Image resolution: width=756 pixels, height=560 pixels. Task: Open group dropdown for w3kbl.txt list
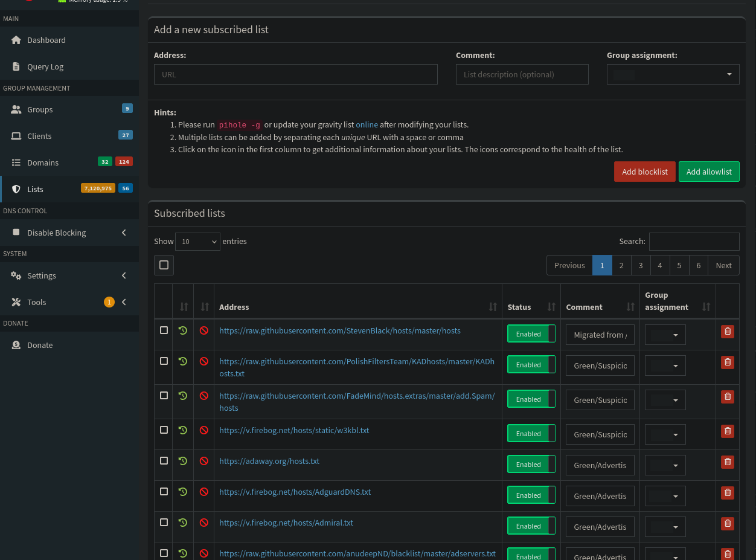tap(665, 434)
